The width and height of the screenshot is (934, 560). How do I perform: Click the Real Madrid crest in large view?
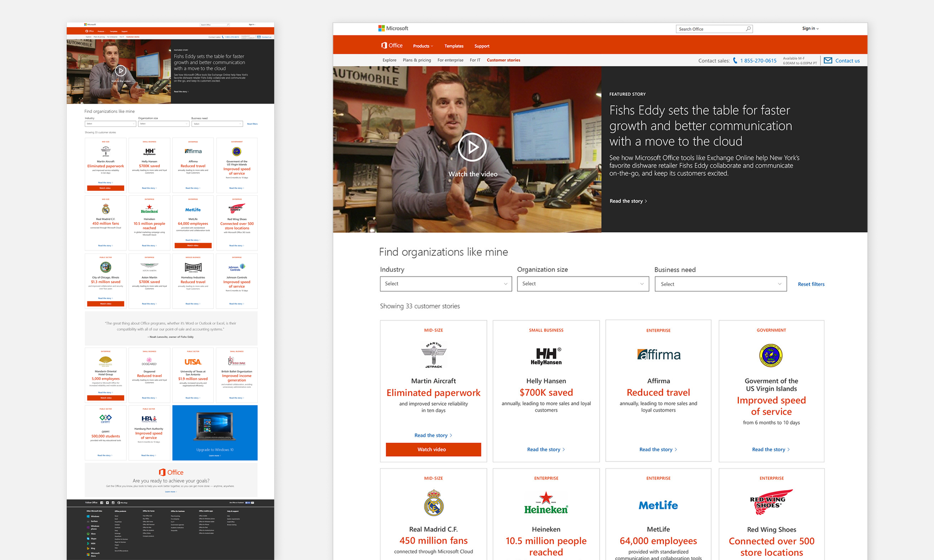(433, 503)
